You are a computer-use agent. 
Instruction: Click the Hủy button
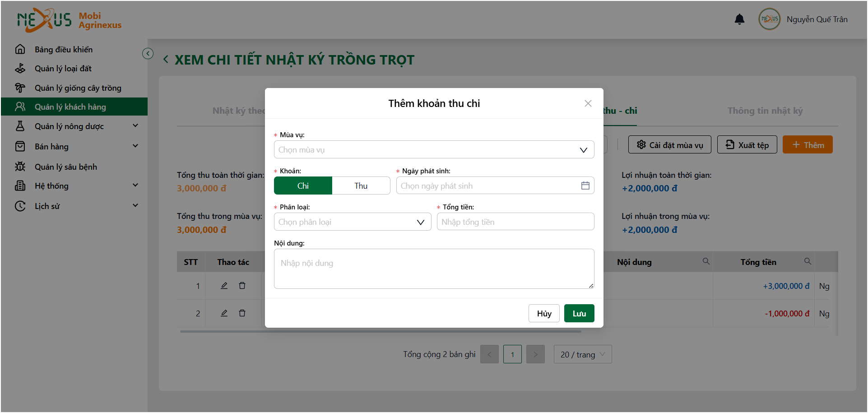(544, 313)
